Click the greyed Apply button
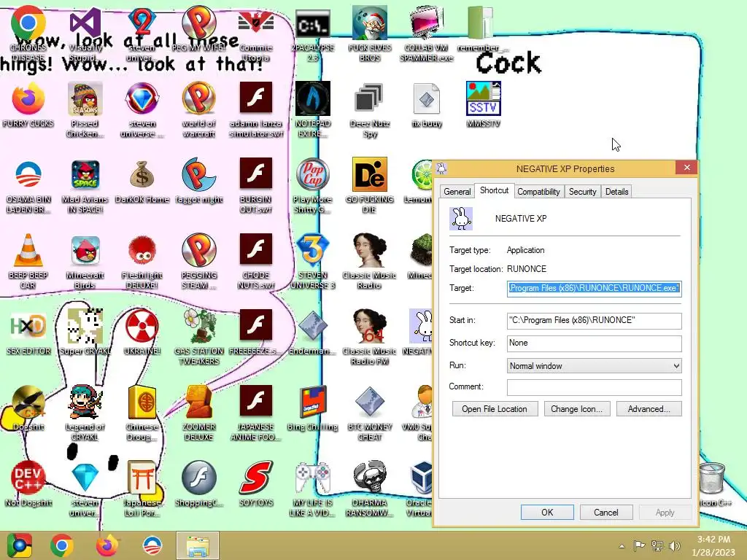This screenshot has height=560, width=747. [x=665, y=513]
